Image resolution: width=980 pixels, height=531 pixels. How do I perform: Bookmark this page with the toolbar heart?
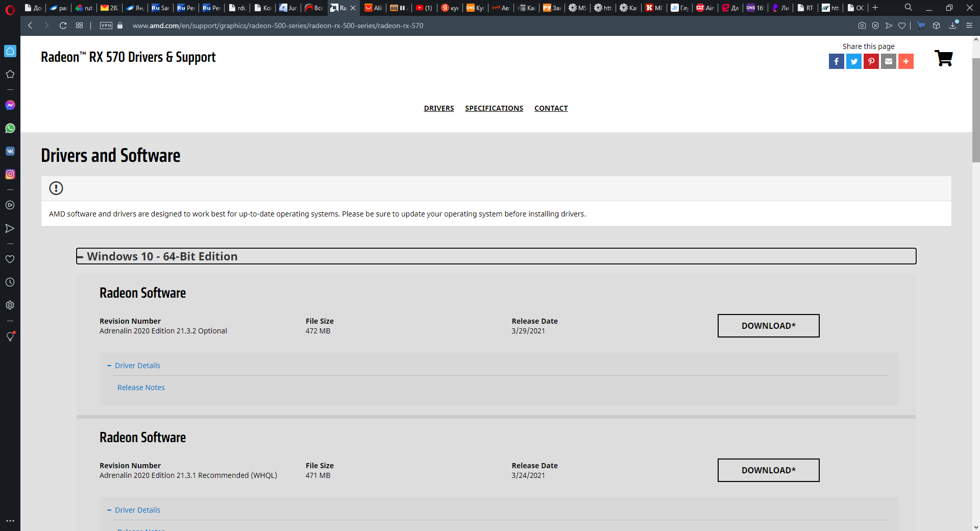coord(902,26)
